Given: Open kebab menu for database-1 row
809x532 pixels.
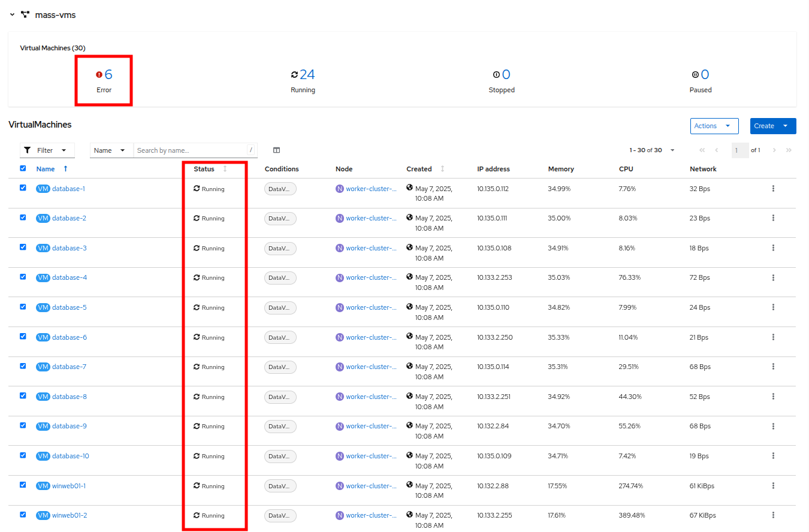Looking at the screenshot, I should click(773, 189).
